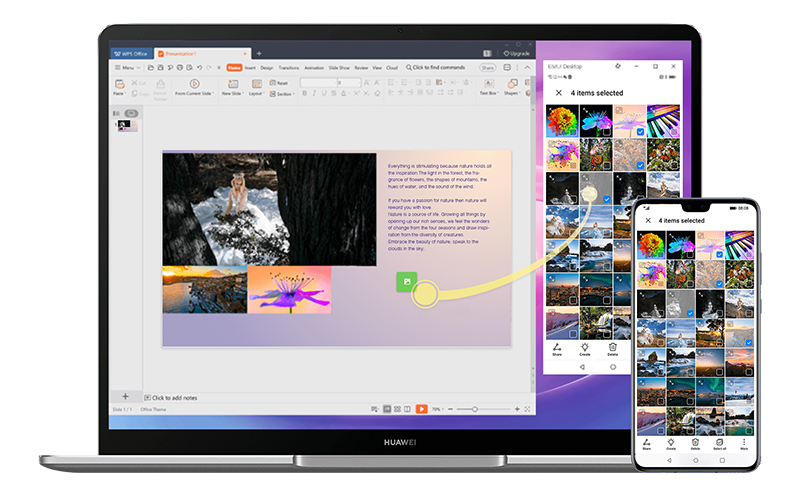Tap Select all icon on the phone
Viewport: 800px width, 496px height.
tap(719, 444)
